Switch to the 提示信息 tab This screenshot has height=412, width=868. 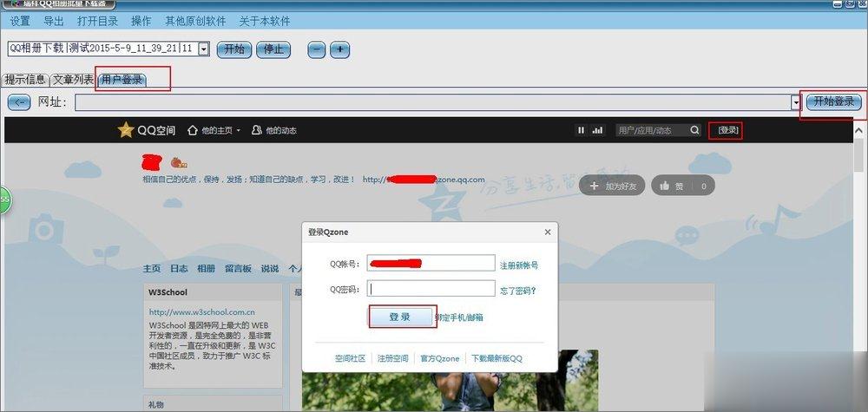[x=25, y=79]
